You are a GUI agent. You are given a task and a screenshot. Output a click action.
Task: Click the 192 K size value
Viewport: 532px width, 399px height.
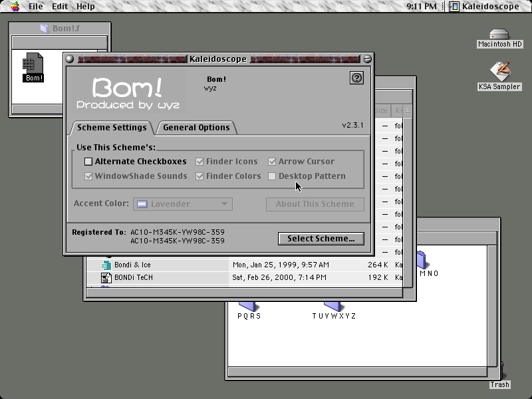(378, 277)
